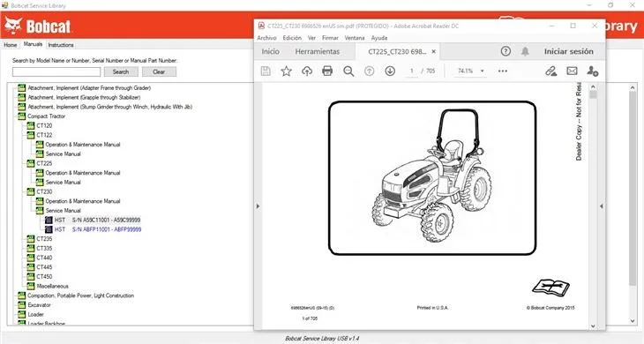Click the document icon beside S/N A59C11001
This screenshot has width=644, height=344.
[x=49, y=220]
